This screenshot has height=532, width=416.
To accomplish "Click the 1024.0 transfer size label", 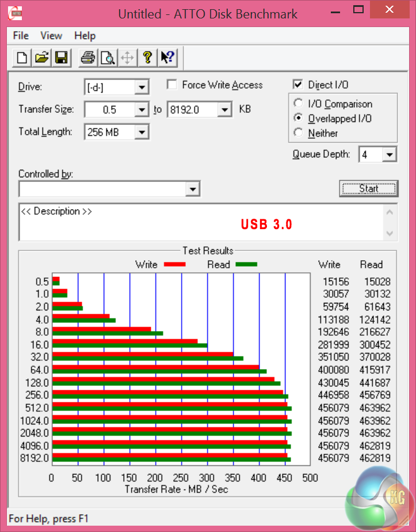I will [35, 421].
